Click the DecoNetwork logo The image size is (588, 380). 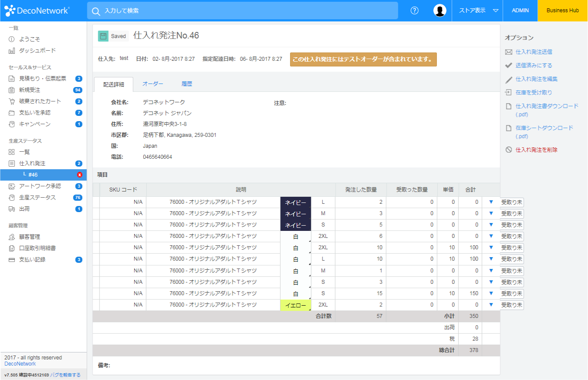click(x=36, y=10)
